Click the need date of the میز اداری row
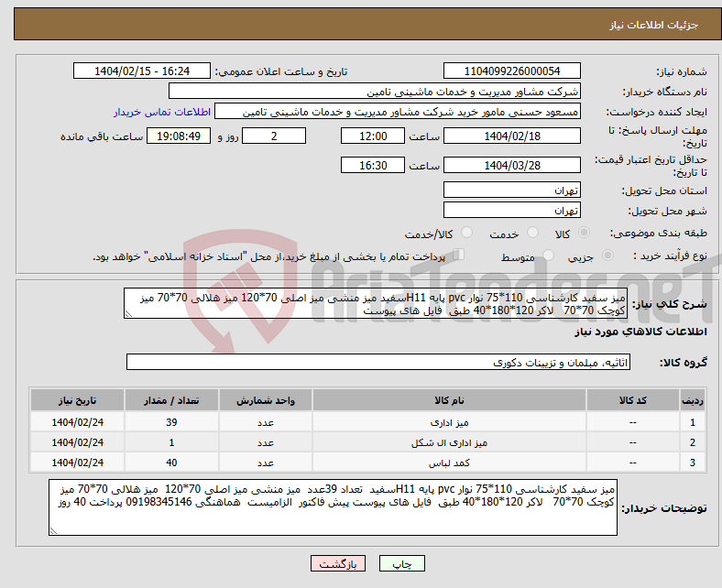The height and width of the screenshot is (588, 722). (x=77, y=422)
